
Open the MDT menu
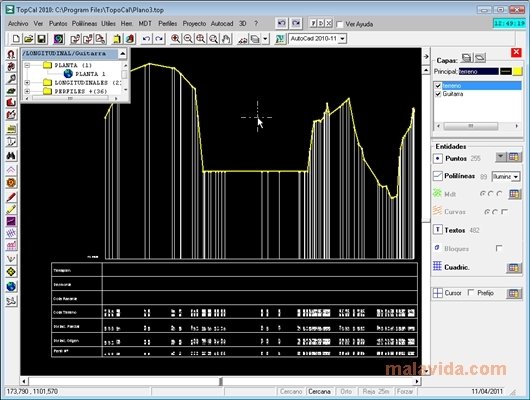coord(145,24)
